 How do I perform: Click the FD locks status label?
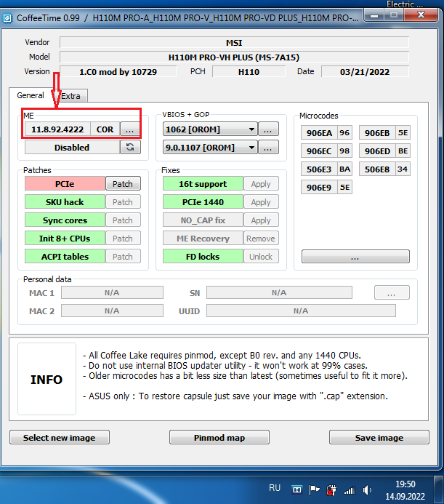203,257
